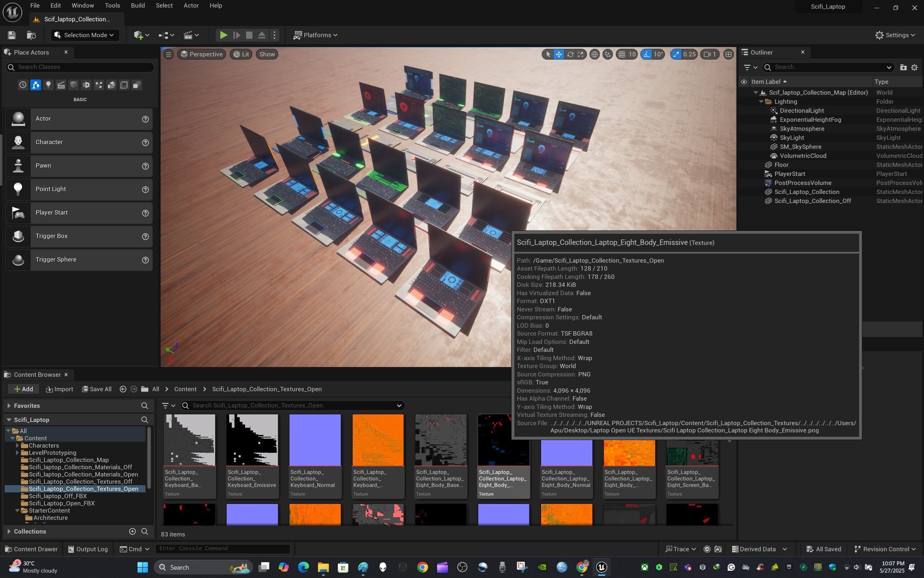924x578 pixels.
Task: Select Scifi_Laptop_Collection_Off in Outliner
Action: pyautogui.click(x=812, y=201)
